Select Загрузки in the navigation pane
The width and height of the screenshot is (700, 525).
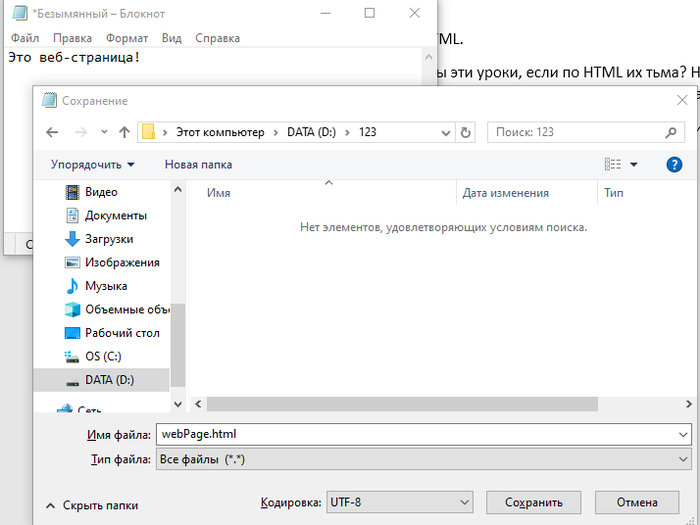click(108, 239)
